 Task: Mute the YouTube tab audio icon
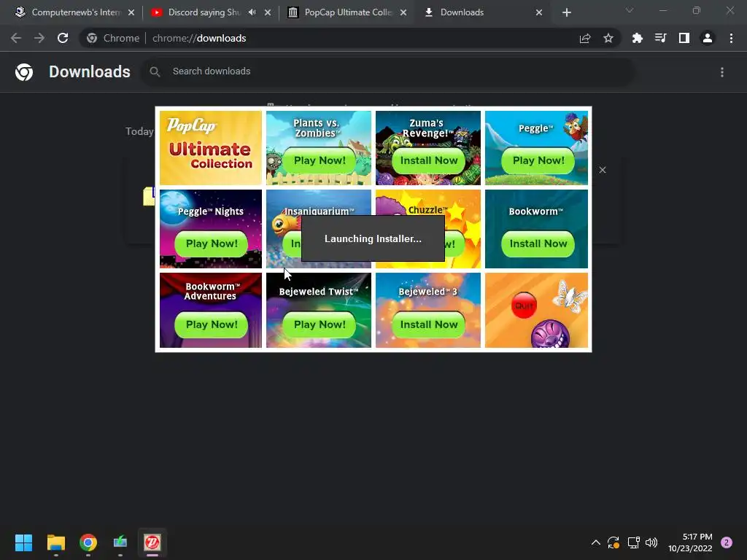[252, 12]
